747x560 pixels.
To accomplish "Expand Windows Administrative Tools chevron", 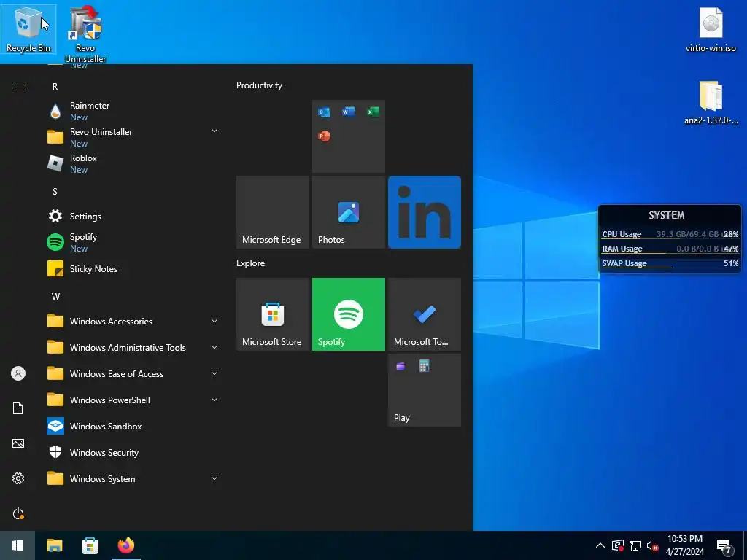I will point(214,347).
